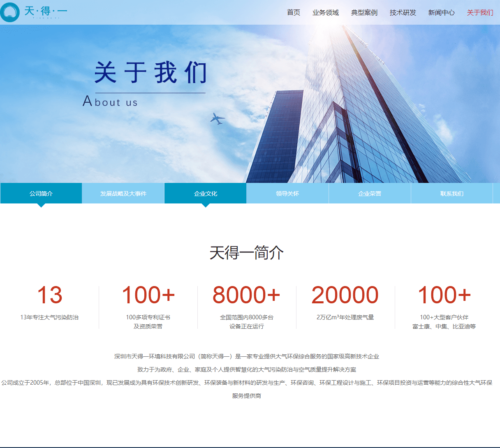
Task: Open the 新闻中心 news center
Action: pos(441,13)
